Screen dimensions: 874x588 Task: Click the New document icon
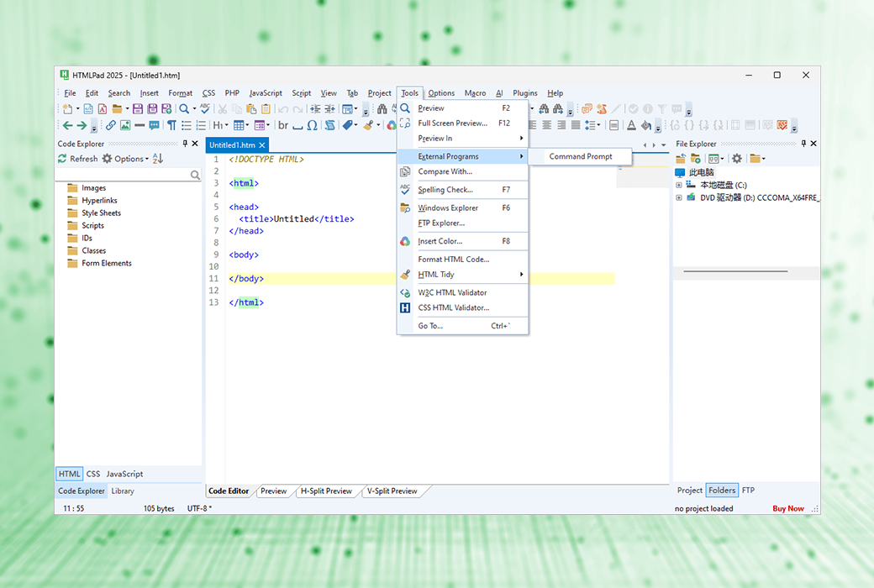[67, 108]
